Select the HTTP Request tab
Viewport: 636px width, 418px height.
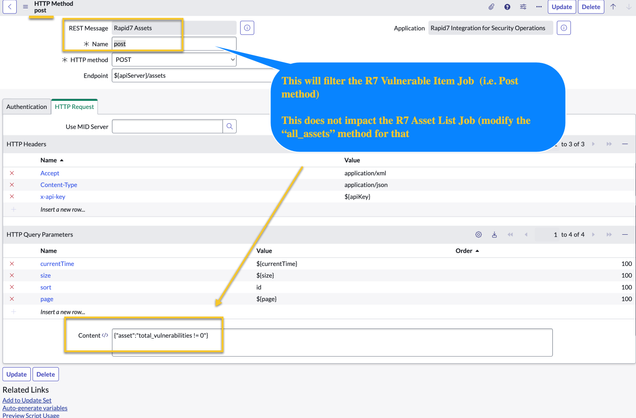pos(74,107)
